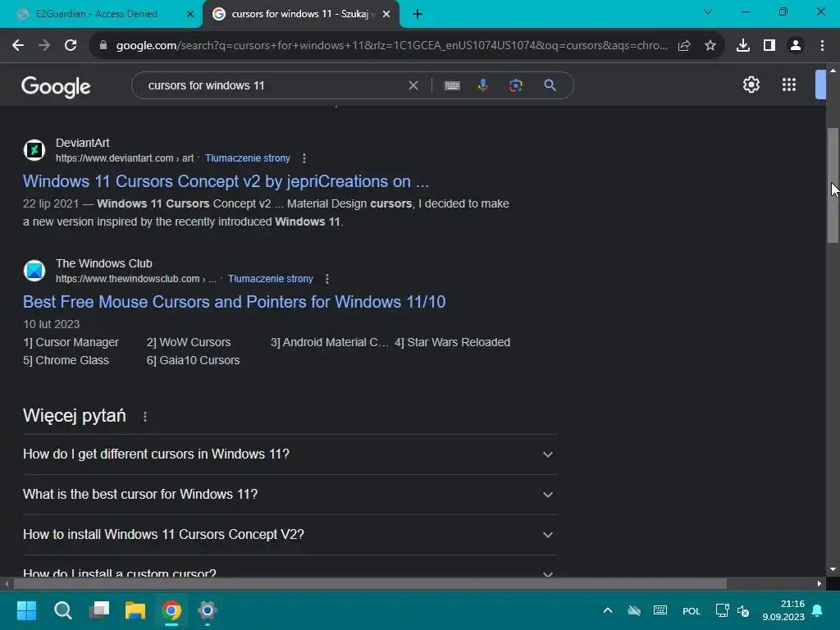Image resolution: width=840 pixels, height=630 pixels.
Task: Open Chrome profile menu
Action: point(796,46)
